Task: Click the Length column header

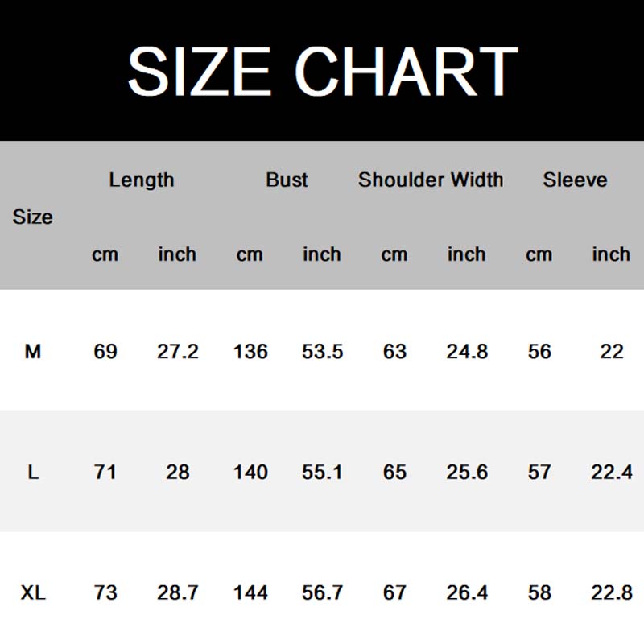Action: (x=142, y=180)
